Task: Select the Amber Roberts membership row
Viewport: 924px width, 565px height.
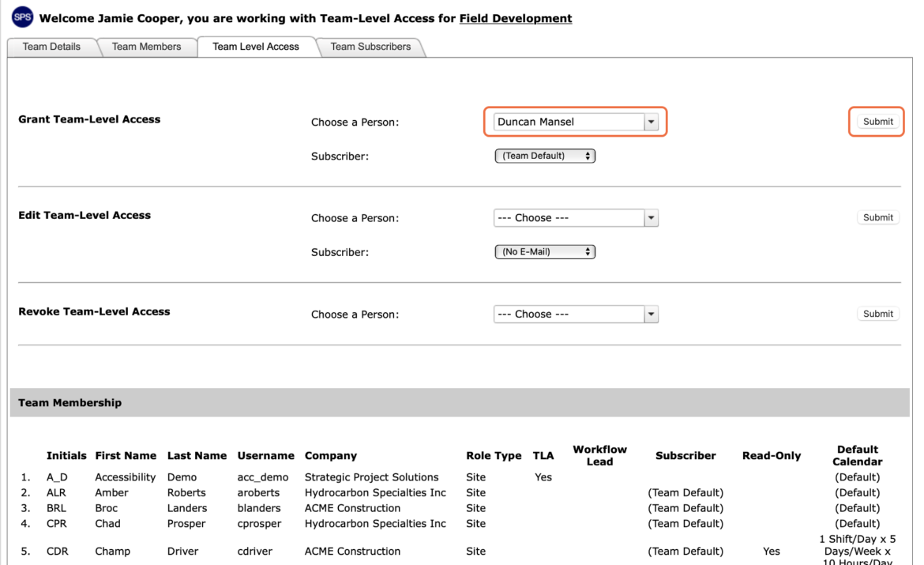Action: [459, 492]
